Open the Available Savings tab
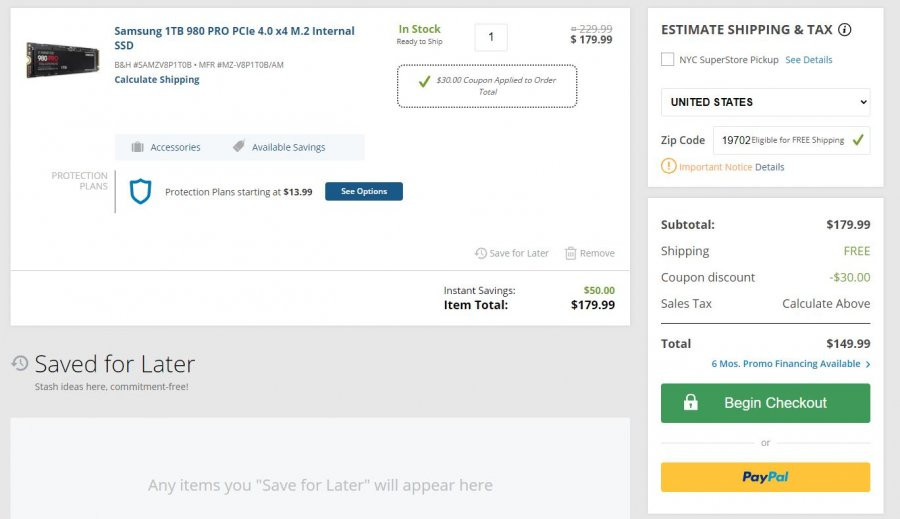This screenshot has height=519, width=900. [279, 147]
